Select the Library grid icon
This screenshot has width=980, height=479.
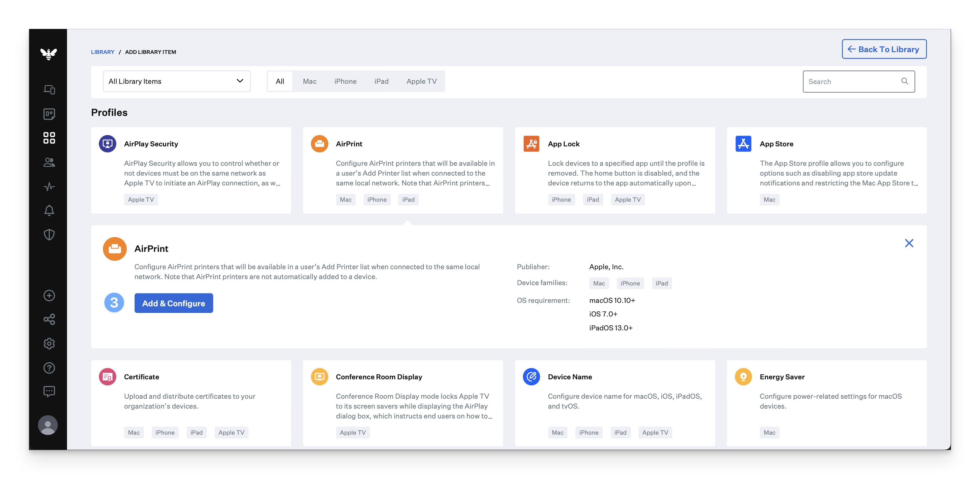pyautogui.click(x=49, y=138)
